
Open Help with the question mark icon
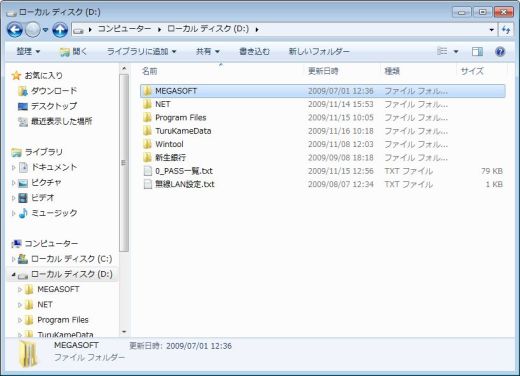click(500, 52)
